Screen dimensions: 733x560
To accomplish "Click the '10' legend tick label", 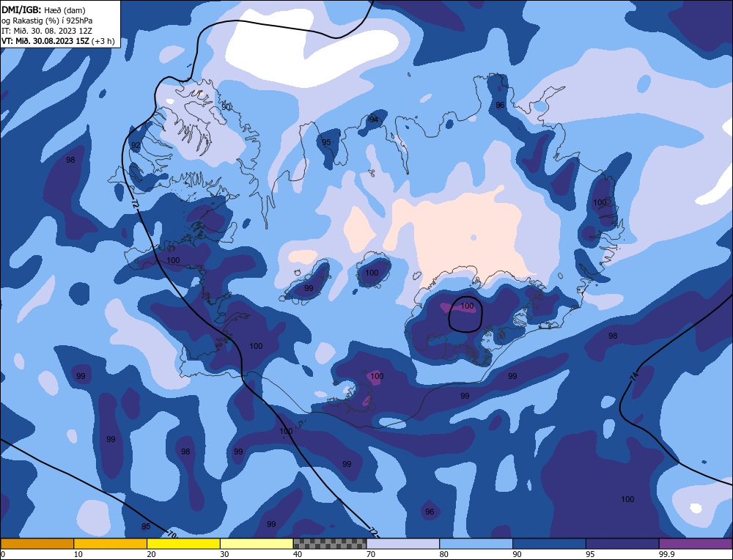I will click(x=78, y=554).
